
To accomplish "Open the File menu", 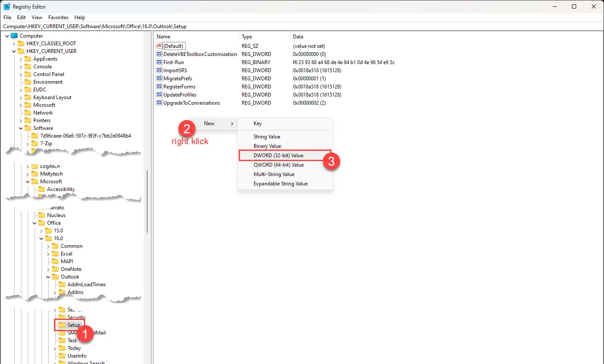I will coord(7,18).
